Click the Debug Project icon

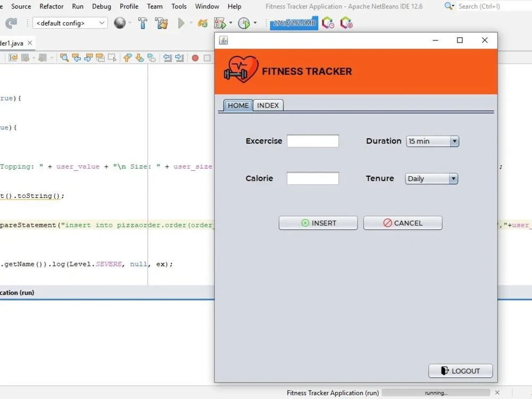tap(220, 23)
